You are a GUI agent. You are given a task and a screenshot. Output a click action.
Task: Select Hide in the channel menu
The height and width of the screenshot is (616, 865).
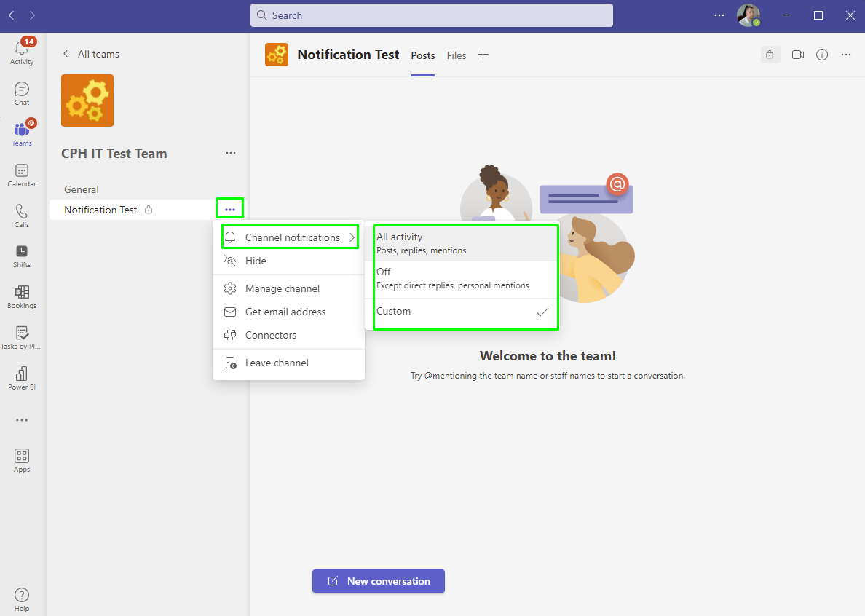[288, 261]
